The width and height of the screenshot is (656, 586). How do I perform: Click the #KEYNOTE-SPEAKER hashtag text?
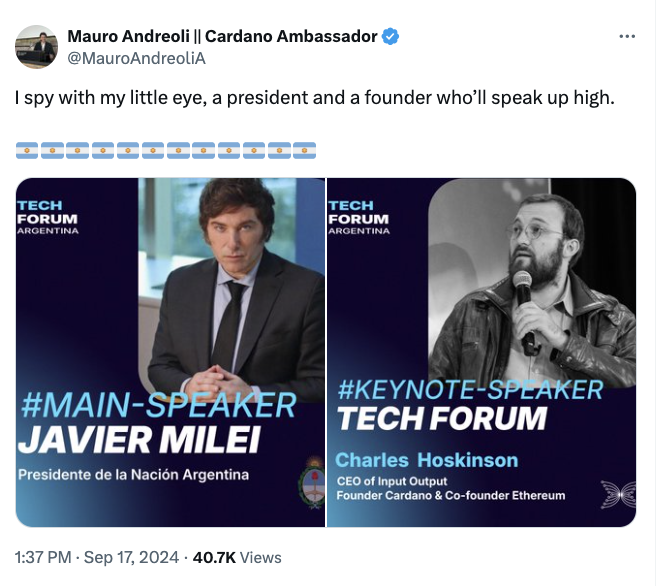coord(470,390)
